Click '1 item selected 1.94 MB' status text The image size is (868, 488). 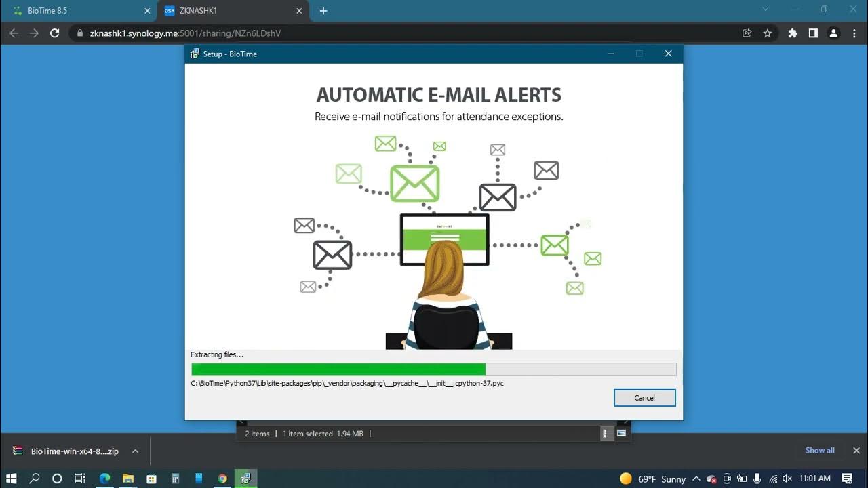point(323,434)
